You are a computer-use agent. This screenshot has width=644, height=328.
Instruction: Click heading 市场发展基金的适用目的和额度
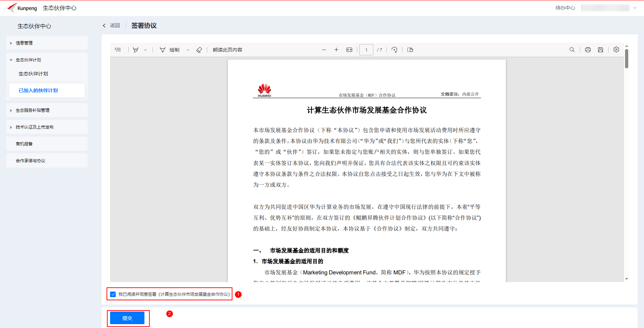(x=309, y=250)
